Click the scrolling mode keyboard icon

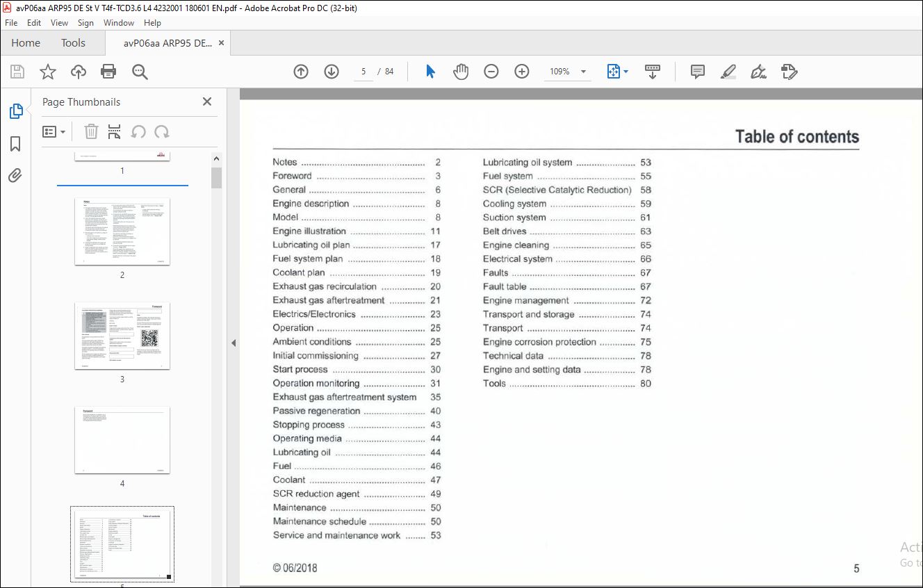coord(653,72)
